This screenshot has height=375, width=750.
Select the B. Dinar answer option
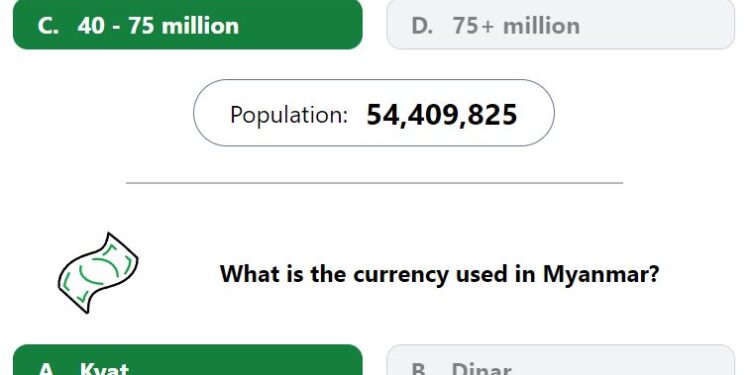coord(560,360)
